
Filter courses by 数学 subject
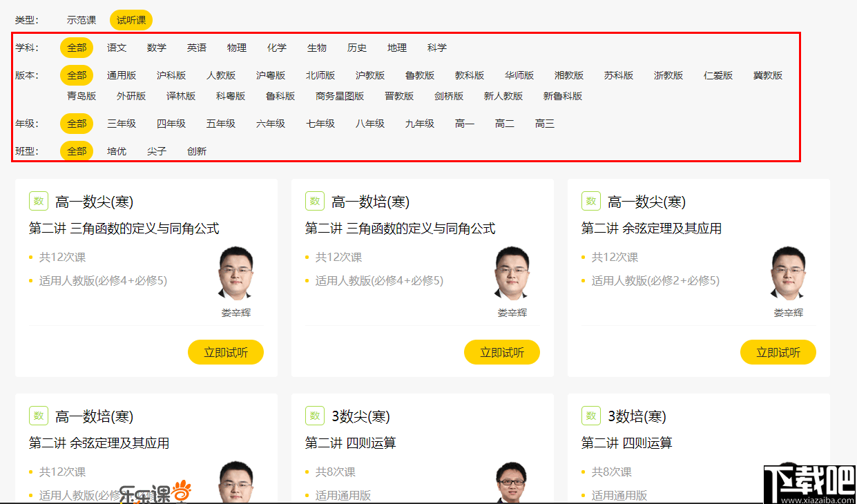[157, 48]
